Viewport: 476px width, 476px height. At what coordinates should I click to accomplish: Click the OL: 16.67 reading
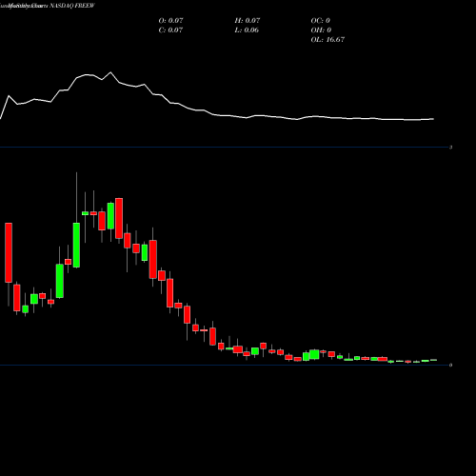(327, 40)
